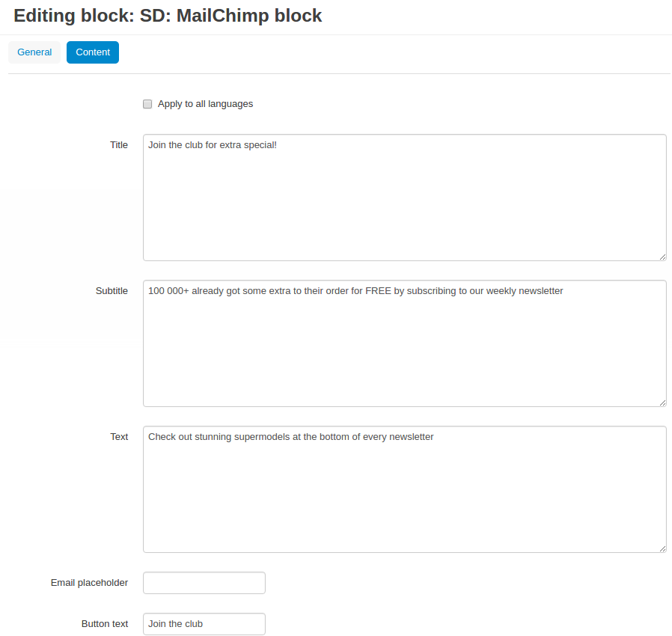
Task: Click the Subtitle textarea resize grip
Action: click(x=662, y=403)
